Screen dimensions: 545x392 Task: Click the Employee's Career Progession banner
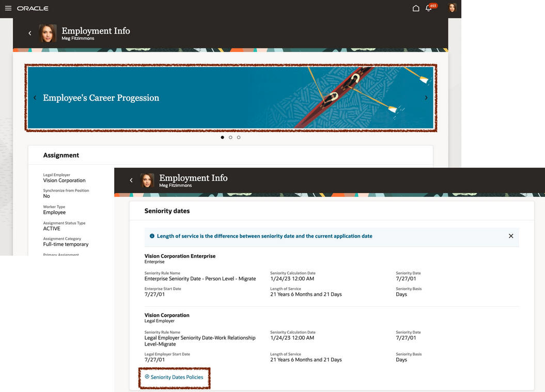tap(231, 98)
